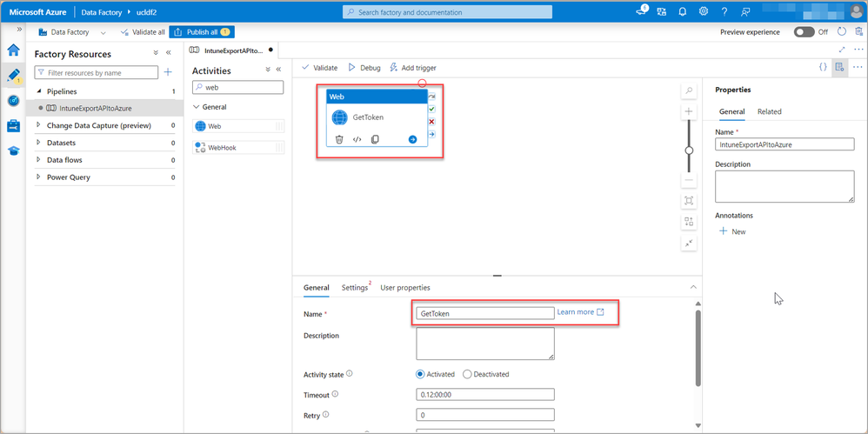Expand the Data flows node
The image size is (868, 434).
(x=39, y=159)
